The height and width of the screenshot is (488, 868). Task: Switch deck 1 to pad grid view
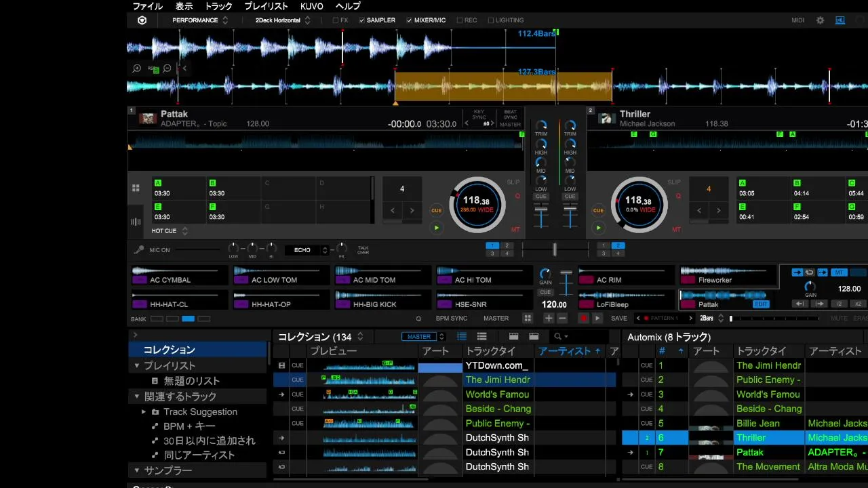pos(136,188)
